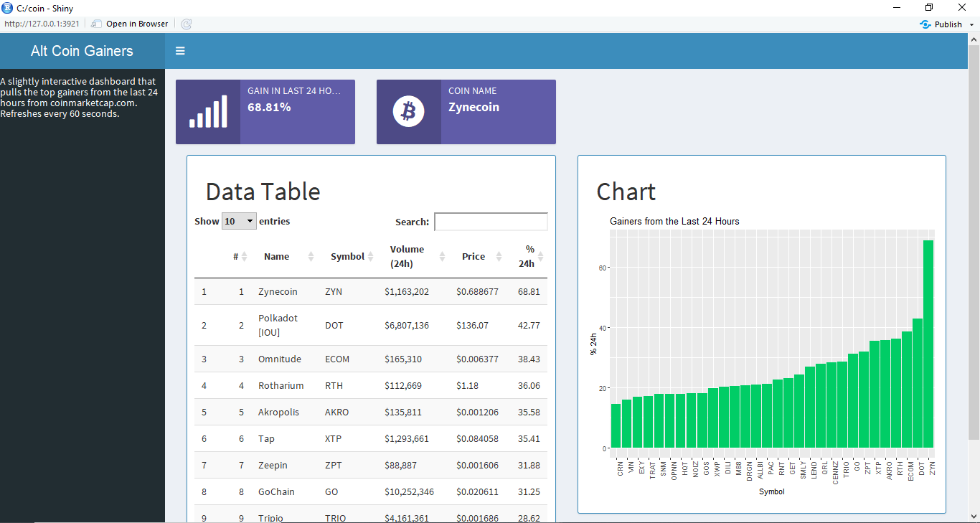This screenshot has height=523, width=980.
Task: Click the tallest ZYN bar in chart
Action: point(928,344)
